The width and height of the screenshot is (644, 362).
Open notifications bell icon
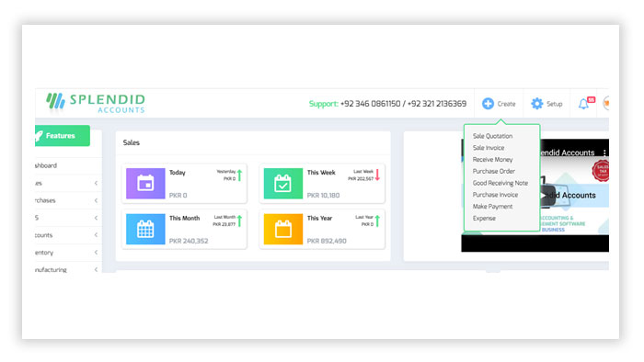[x=583, y=104]
